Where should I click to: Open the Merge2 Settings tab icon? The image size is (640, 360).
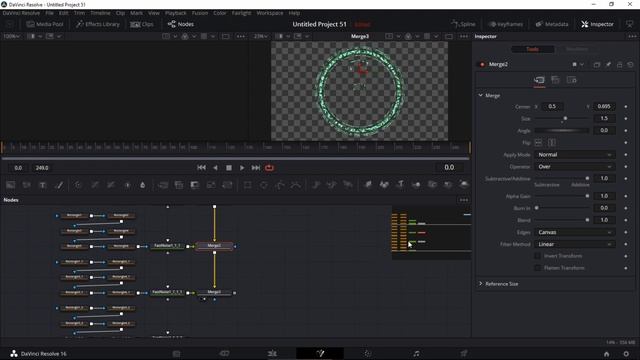pyautogui.click(x=571, y=80)
